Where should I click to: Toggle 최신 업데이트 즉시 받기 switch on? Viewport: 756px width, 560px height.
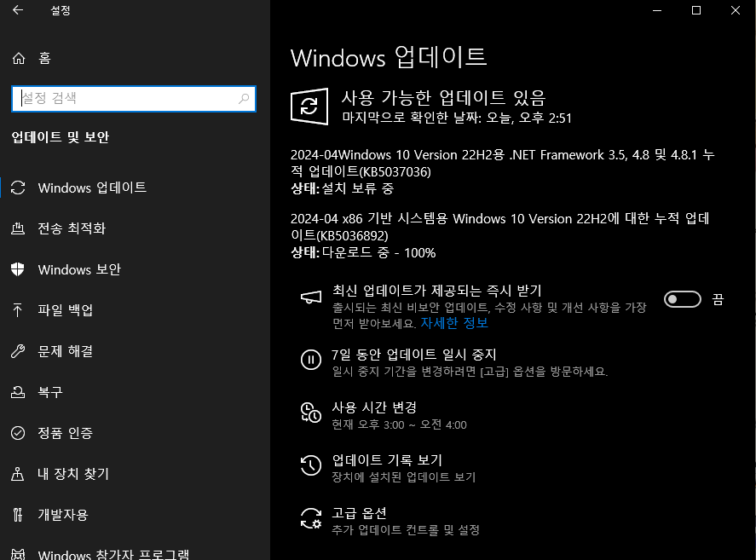[x=682, y=299]
